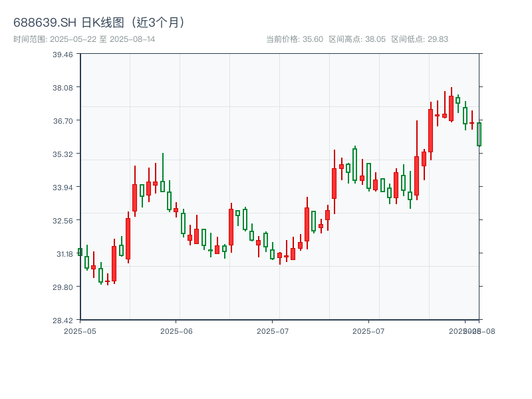The height and width of the screenshot is (399, 532).
Task: Click the 31.18 y-axis value
Action: coord(65,254)
